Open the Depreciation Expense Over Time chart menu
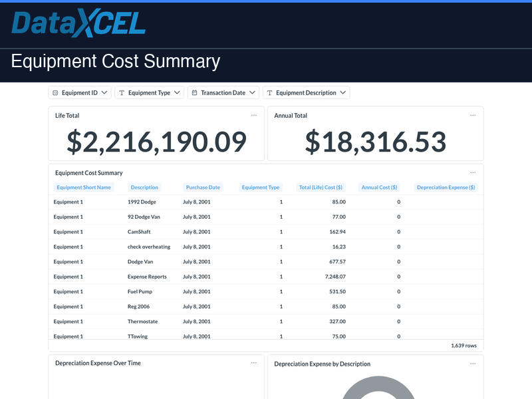532x399 pixels. tap(253, 362)
